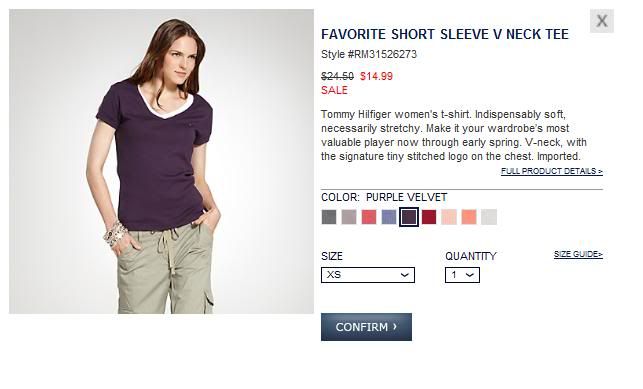Click the Size dropdown chevron arrow
Viewport: 643px width, 389px height.
pos(404,275)
